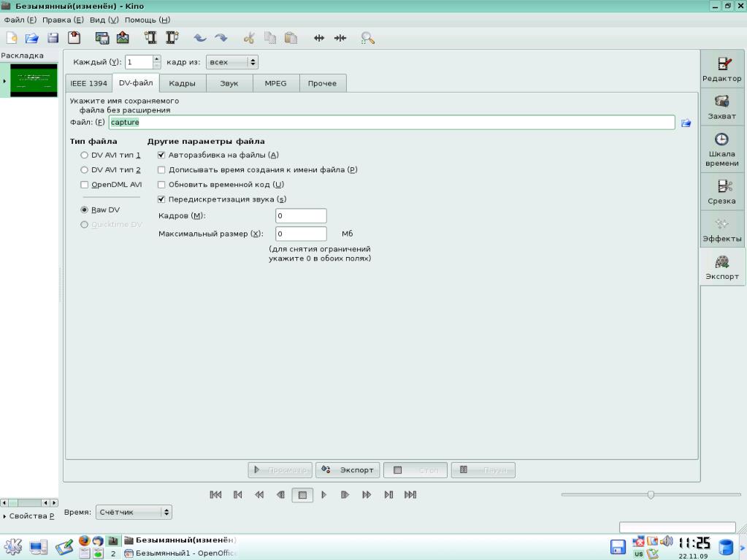Open Firefox from the taskbar
This screenshot has width=747, height=560.
click(x=84, y=540)
